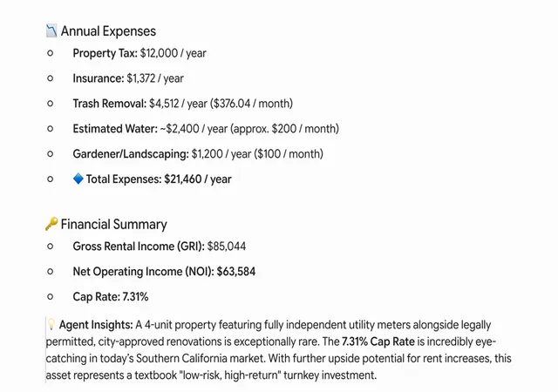Click the Agent Insights bold label
Viewport: 558px width, 392px height.
[96, 325]
